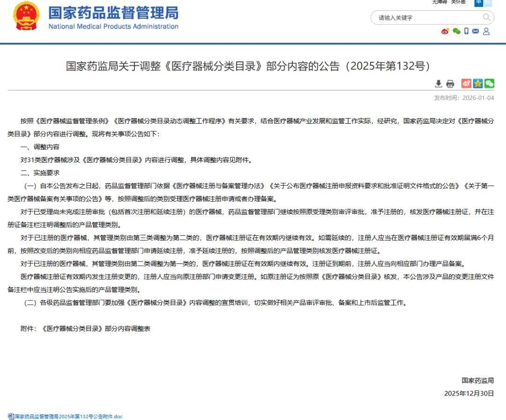Switch language to English
Screen dimensions: 506x420
(488, 3)
